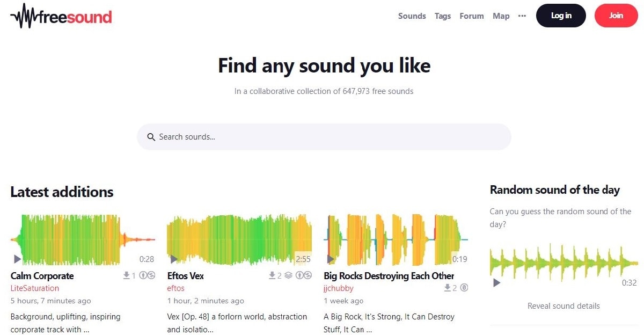Click Calm Corporate license icon
The height and width of the screenshot is (335, 644).
[x=147, y=275]
